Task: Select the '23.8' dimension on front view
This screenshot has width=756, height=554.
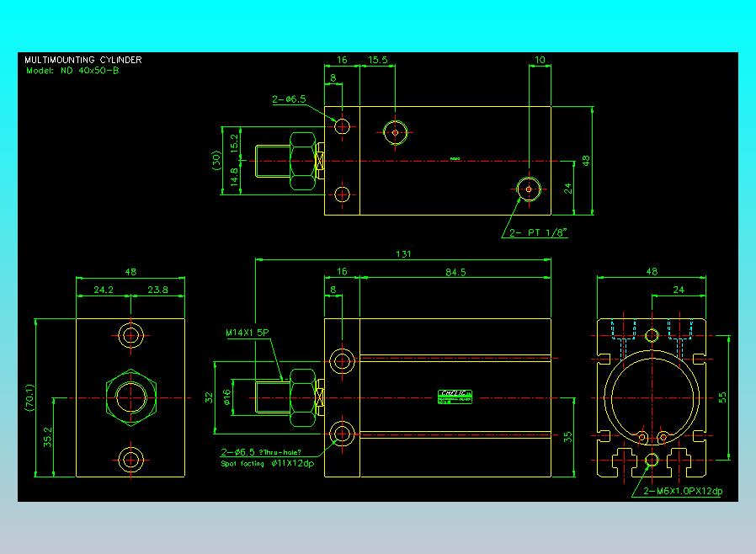Action: [x=157, y=290]
